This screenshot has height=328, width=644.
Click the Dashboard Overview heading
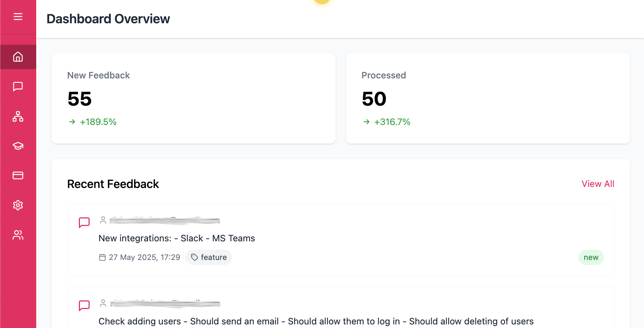point(108,19)
